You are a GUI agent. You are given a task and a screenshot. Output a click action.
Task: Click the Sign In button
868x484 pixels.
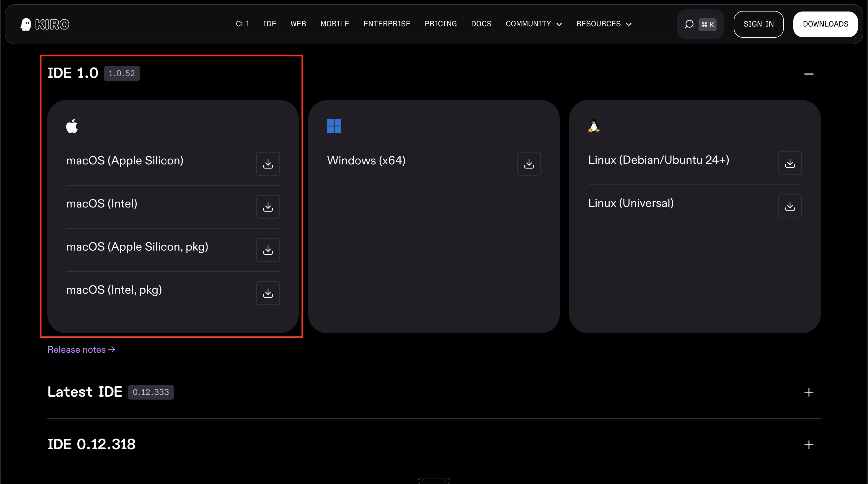click(758, 24)
